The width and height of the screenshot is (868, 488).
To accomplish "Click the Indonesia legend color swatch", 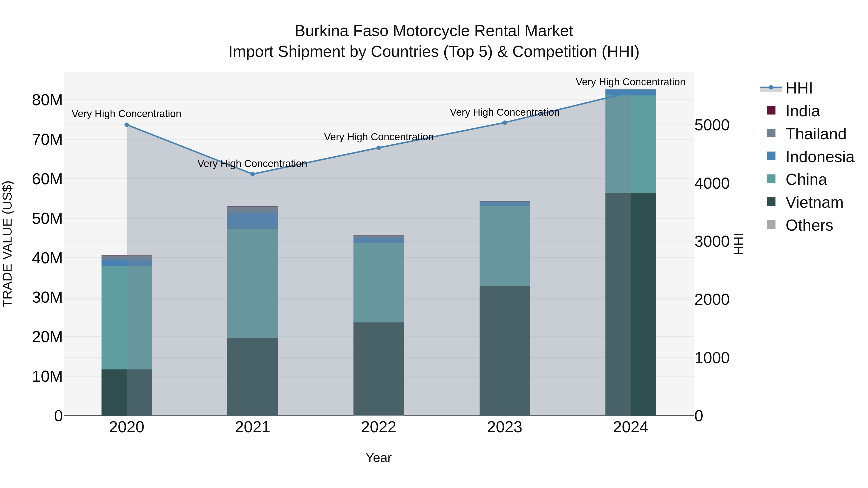I will [771, 156].
